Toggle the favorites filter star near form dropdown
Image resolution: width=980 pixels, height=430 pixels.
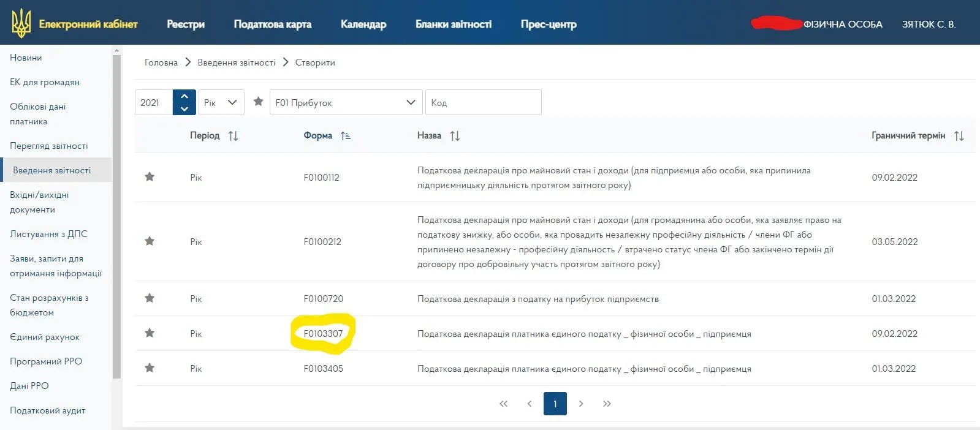coord(258,102)
